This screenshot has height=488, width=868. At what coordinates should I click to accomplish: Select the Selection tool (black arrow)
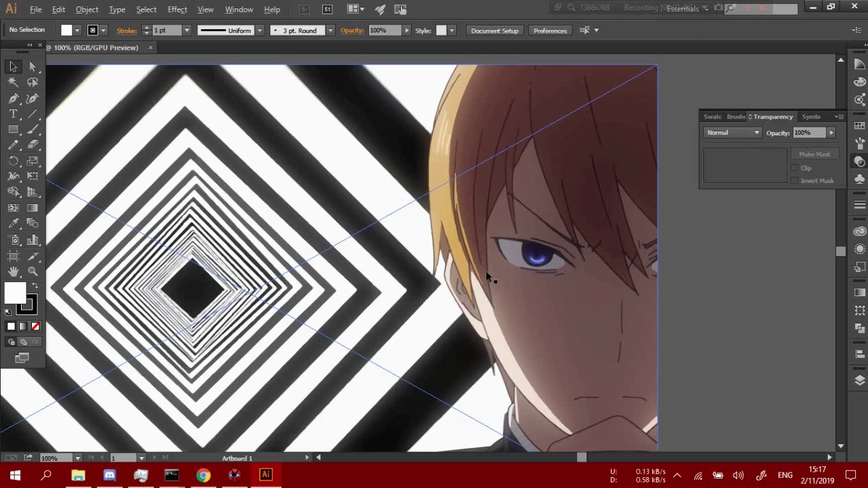point(13,66)
